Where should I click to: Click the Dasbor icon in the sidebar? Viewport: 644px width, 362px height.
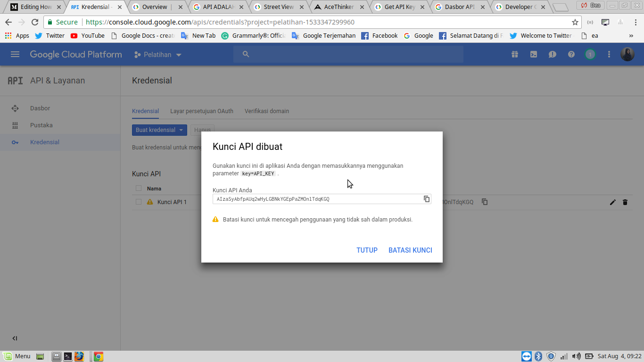pyautogui.click(x=15, y=108)
